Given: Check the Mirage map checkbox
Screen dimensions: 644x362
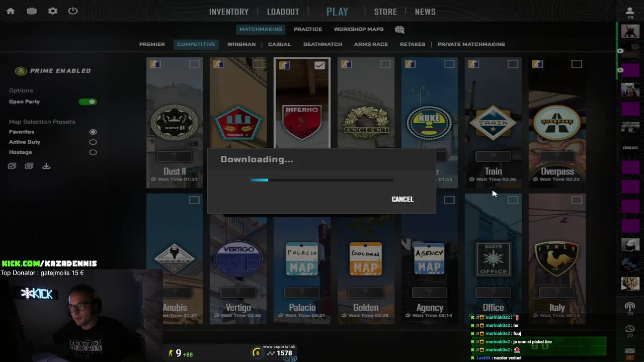Looking at the screenshot, I should [x=258, y=64].
